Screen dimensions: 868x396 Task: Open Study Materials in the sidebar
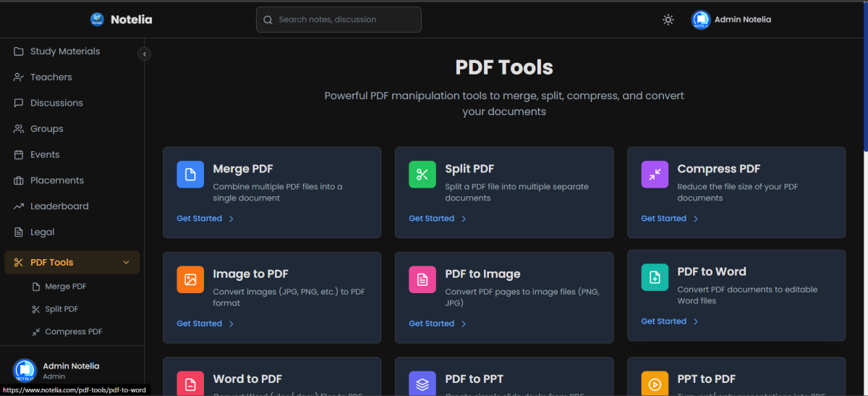(64, 51)
